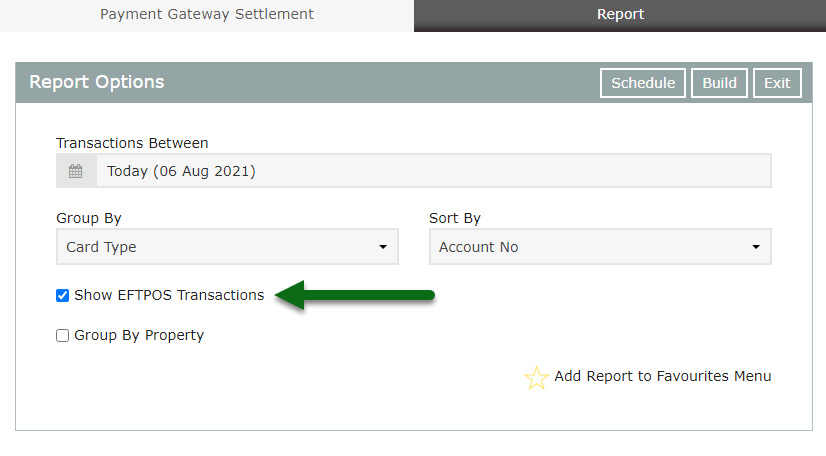Enable the Group By Property checkbox
The width and height of the screenshot is (826, 456).
[63, 336]
